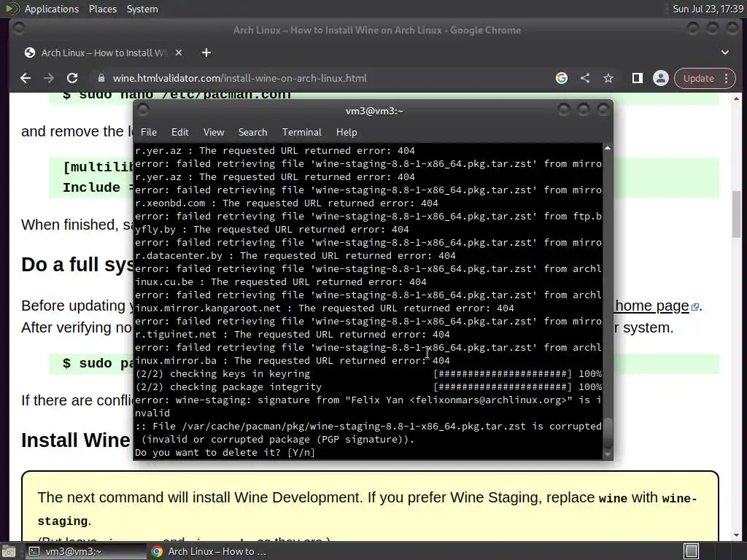Open Chrome three-dot menu
The width and height of the screenshot is (747, 560).
pos(727,78)
